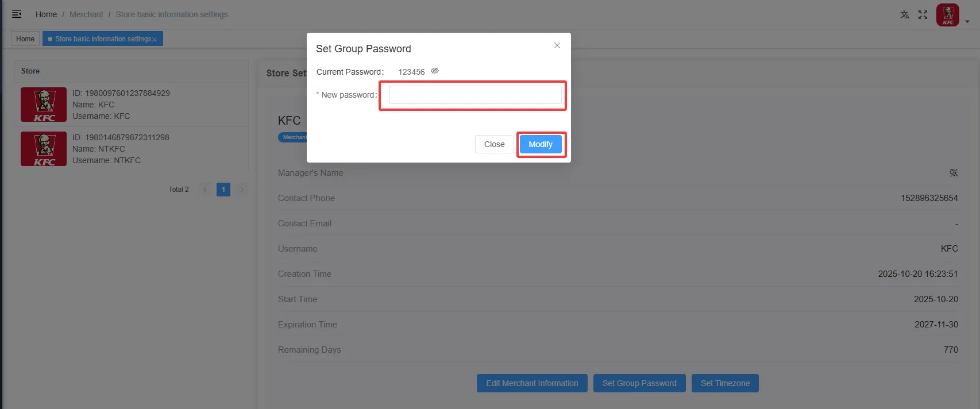
Task: Click expiration time value 2027-11-30
Action: [936, 325]
